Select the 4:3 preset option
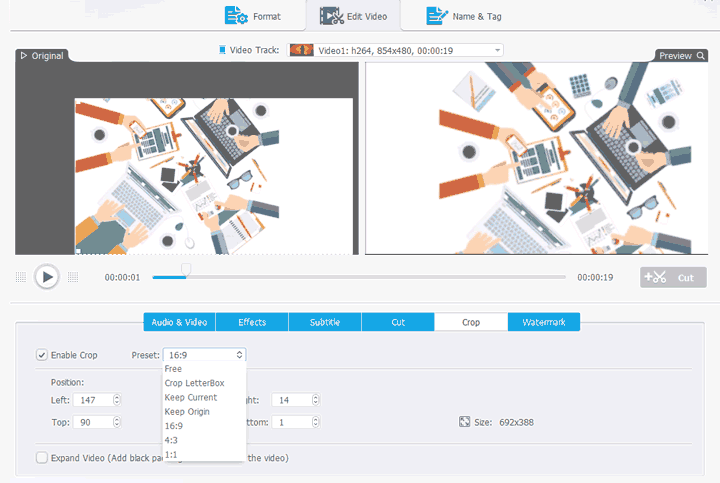The image size is (720, 483). [173, 439]
